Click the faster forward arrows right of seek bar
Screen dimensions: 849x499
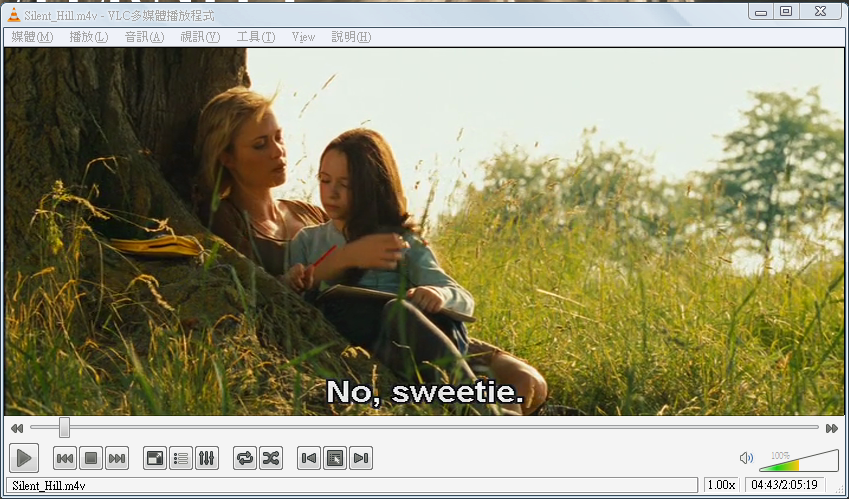[x=832, y=429]
